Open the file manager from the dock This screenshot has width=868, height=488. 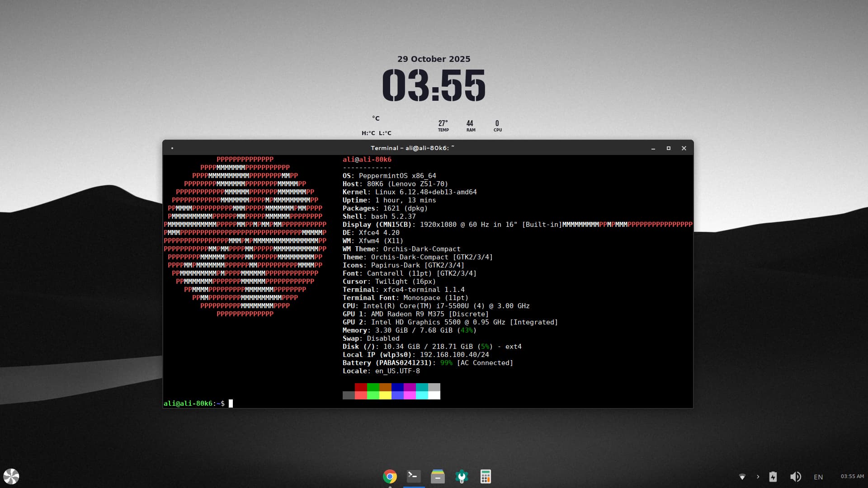tap(438, 476)
